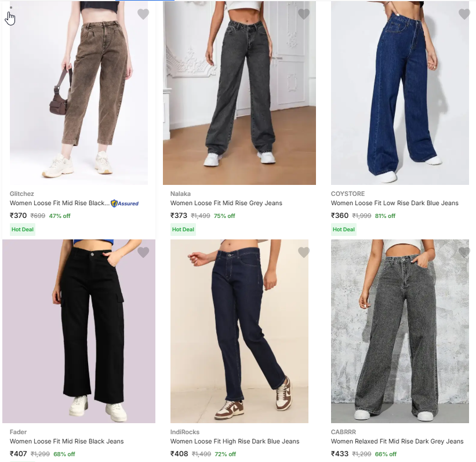Viewport: 476px width, 462px height.
Task: Click the Hot Deal tag under Nalaka jeans
Action: (x=183, y=230)
